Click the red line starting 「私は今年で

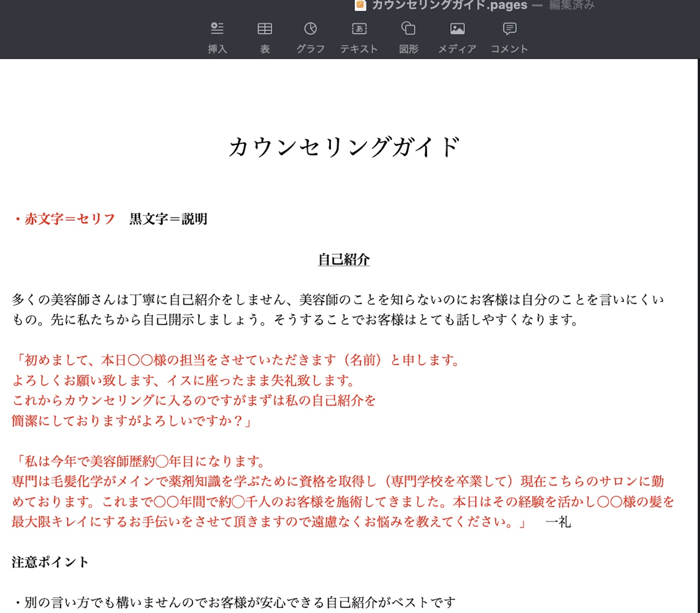point(138,462)
